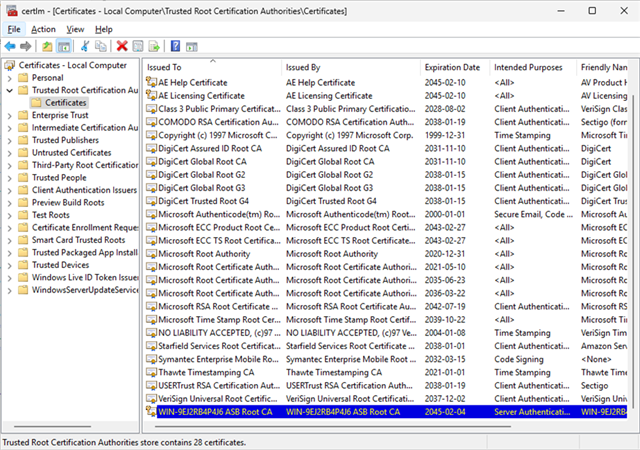Select the DigiCert Assured ID Root CA row
This screenshot has height=450, width=640.
tap(386, 148)
